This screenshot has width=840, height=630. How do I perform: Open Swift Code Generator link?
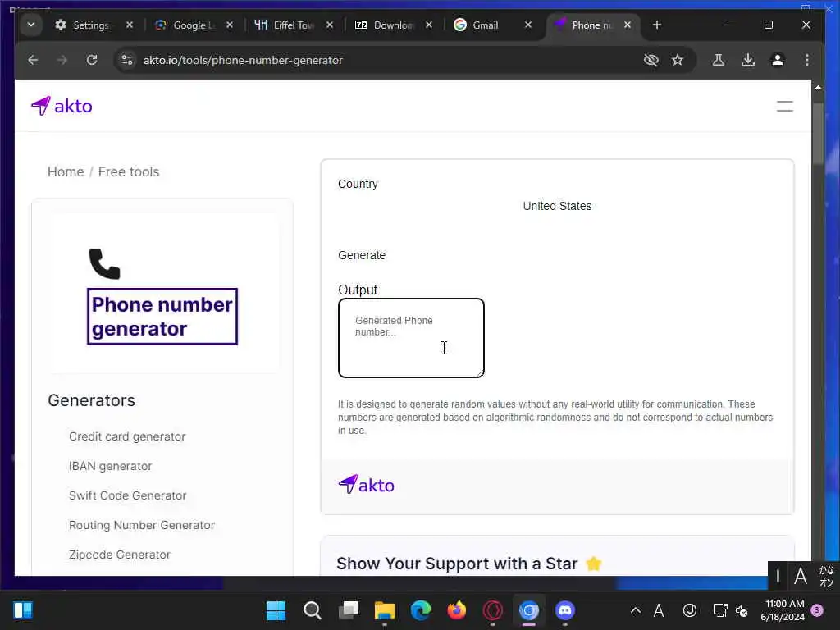(127, 495)
